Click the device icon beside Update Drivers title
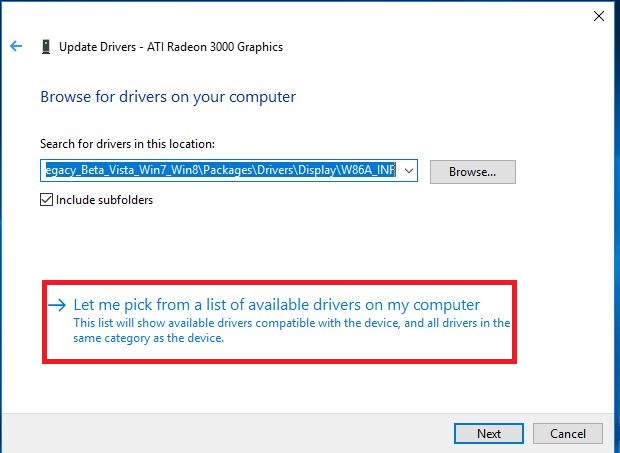 coord(45,46)
